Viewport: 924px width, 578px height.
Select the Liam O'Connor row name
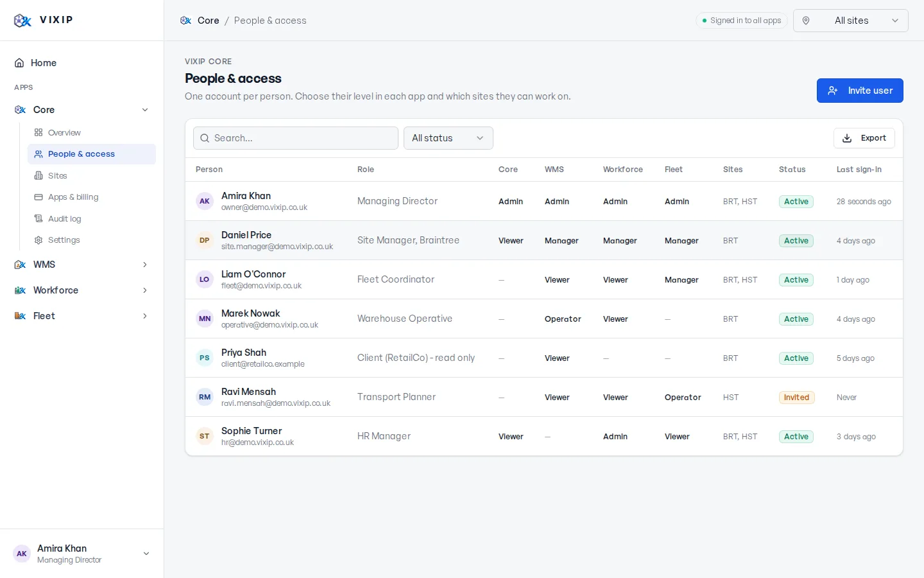[253, 274]
